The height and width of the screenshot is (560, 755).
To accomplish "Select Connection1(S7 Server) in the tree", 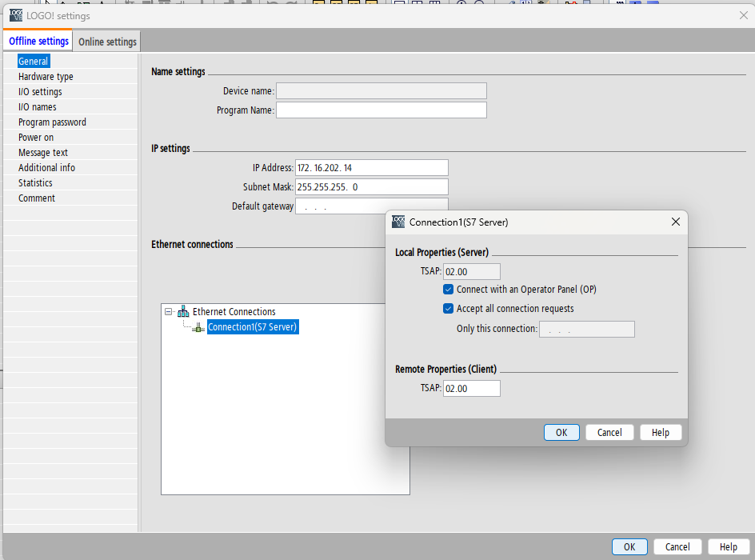I will 252,327.
